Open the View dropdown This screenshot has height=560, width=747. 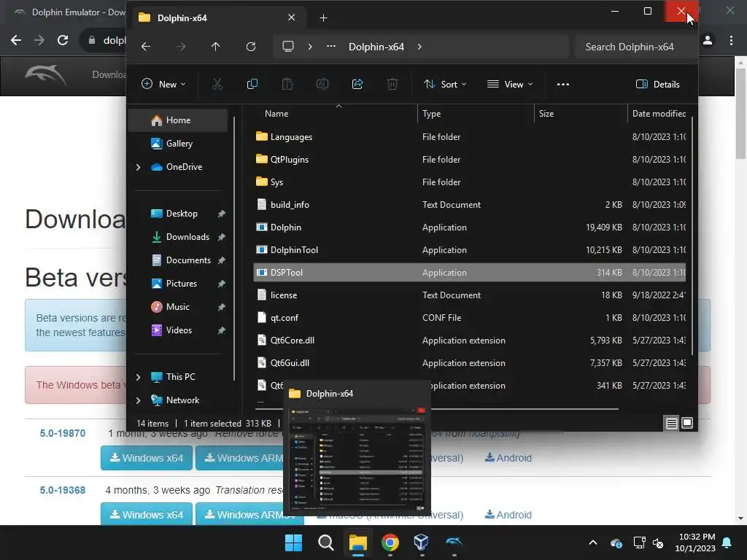coord(510,85)
